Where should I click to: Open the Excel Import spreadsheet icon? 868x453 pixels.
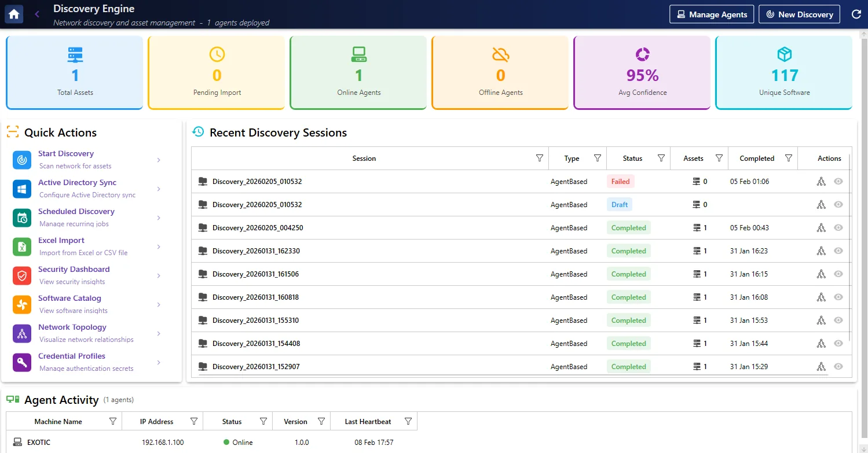pyautogui.click(x=22, y=247)
